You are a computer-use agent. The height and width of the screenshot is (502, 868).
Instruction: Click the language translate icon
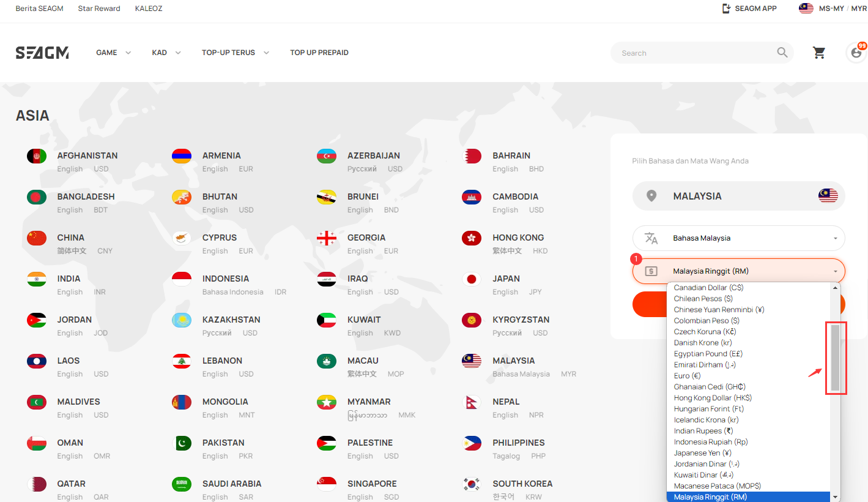(651, 238)
